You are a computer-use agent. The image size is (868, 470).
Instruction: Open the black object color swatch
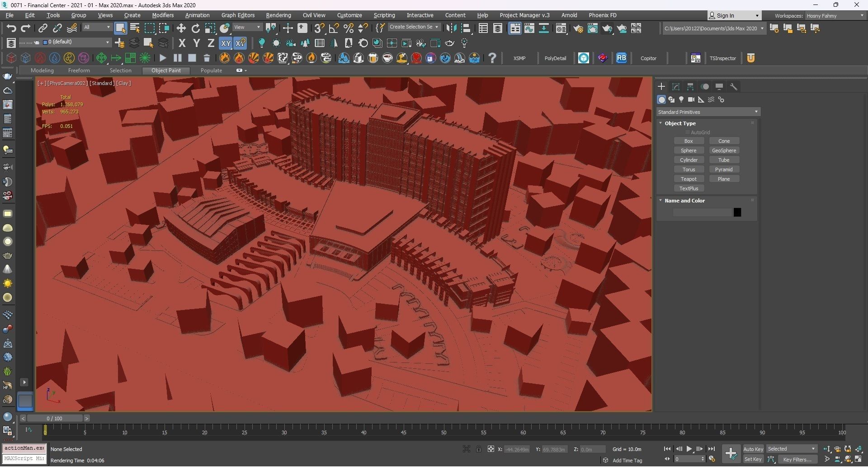click(x=737, y=212)
